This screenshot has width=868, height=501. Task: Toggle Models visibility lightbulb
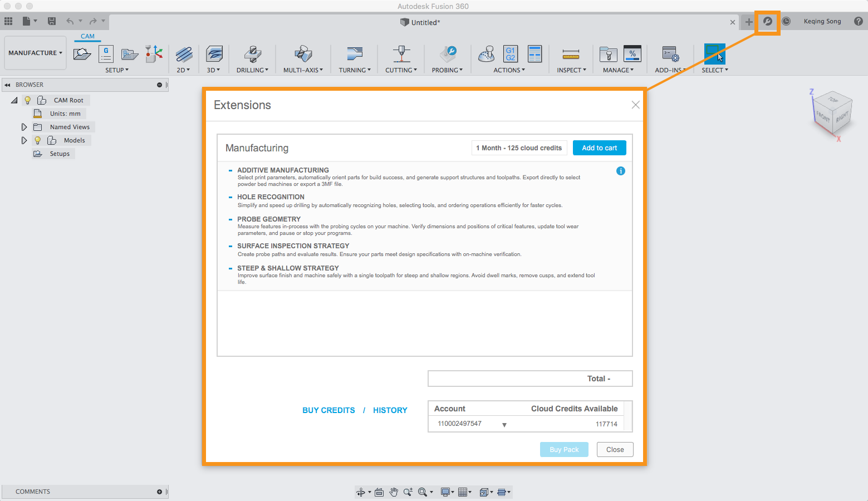click(x=38, y=140)
